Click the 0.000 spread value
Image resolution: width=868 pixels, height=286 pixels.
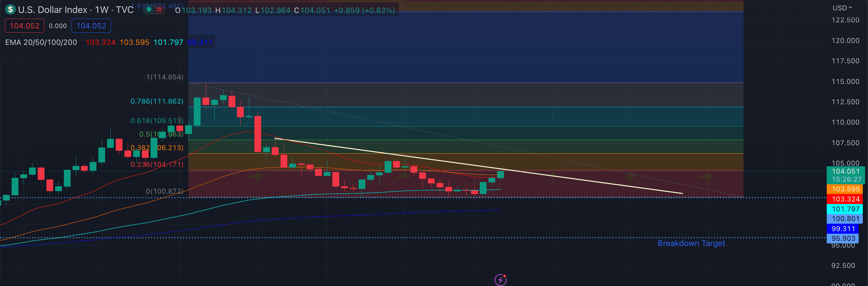(58, 26)
